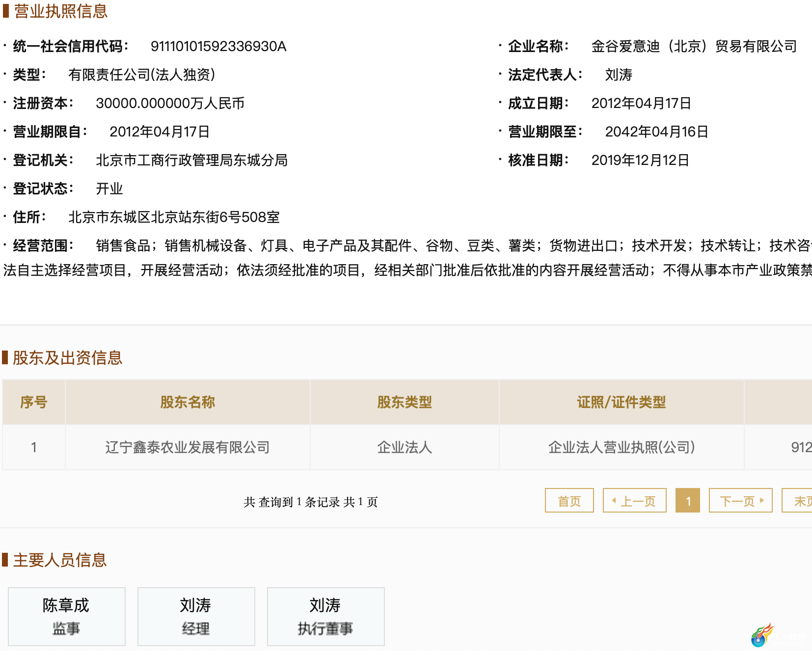
Task: Open 刘涛 执行董事 personnel card
Action: tap(325, 616)
